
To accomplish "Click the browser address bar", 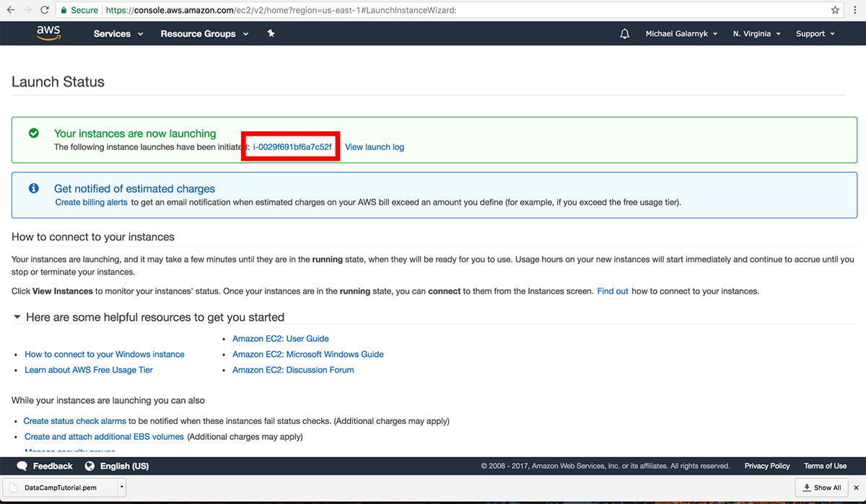I will (433, 10).
